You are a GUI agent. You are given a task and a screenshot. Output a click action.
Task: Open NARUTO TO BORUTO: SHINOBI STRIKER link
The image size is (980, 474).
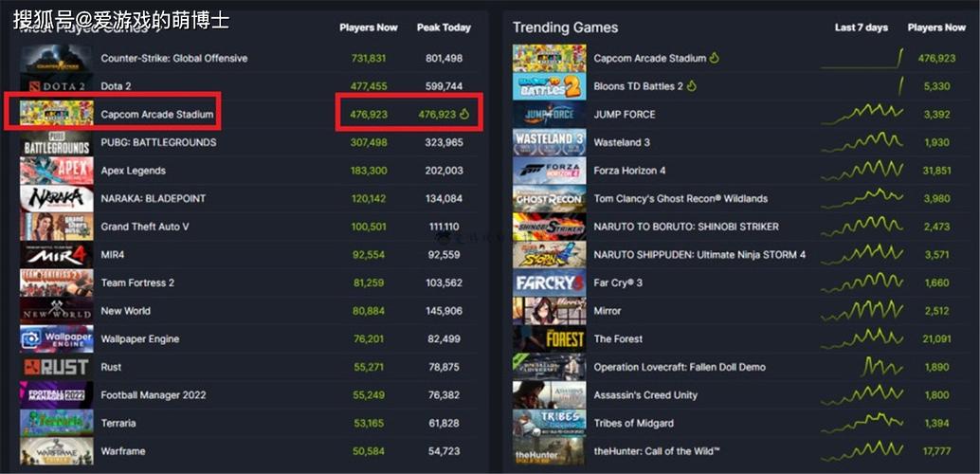[686, 227]
